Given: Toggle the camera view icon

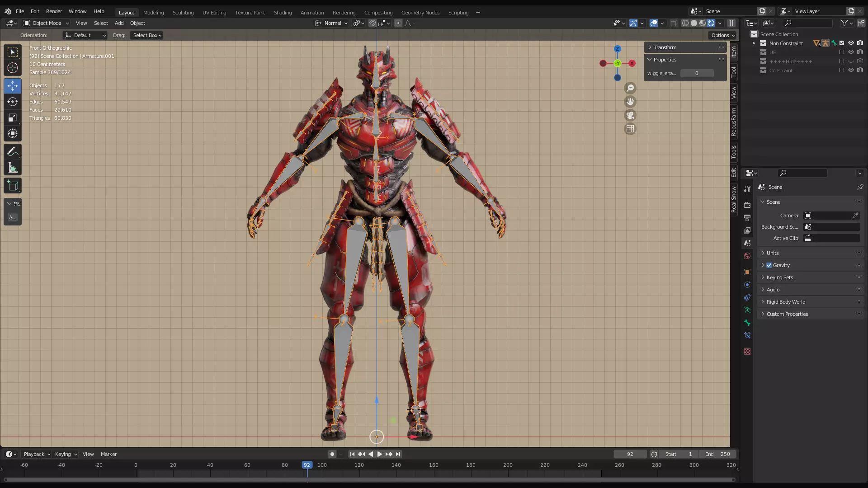Looking at the screenshot, I should [x=630, y=115].
